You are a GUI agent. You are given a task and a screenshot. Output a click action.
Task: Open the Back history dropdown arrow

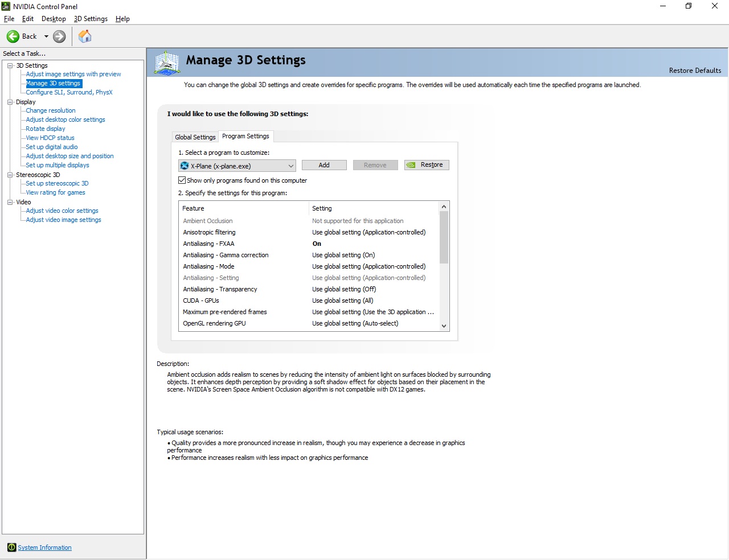pyautogui.click(x=46, y=36)
